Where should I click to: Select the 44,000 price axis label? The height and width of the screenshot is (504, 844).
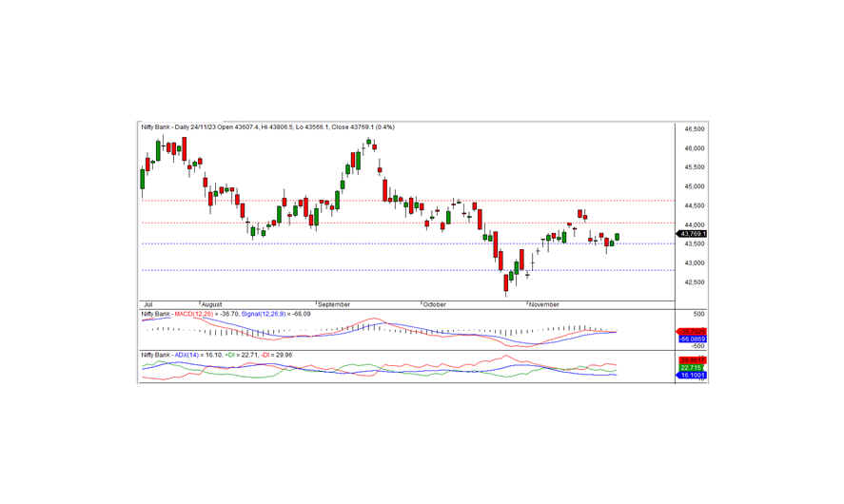[x=695, y=224]
